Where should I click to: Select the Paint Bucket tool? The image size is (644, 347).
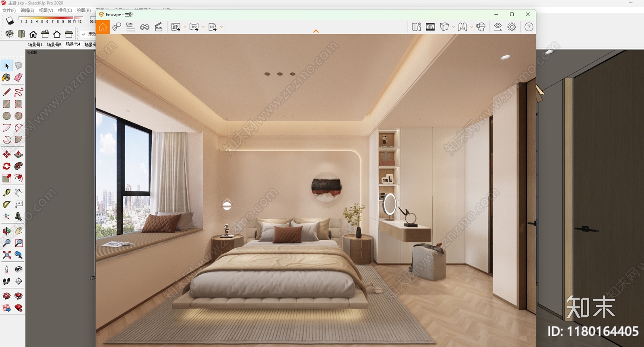[6, 78]
